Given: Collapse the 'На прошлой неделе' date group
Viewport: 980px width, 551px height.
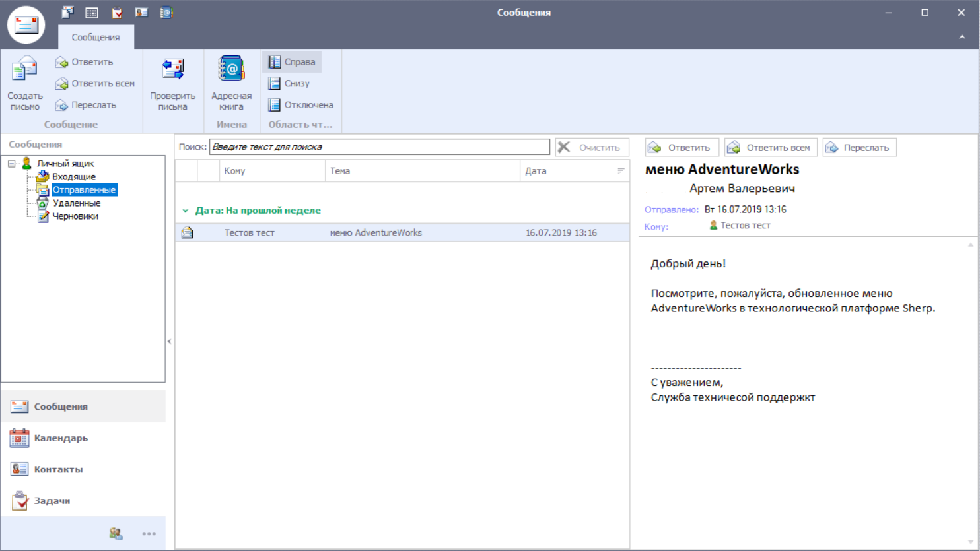Looking at the screenshot, I should point(186,211).
